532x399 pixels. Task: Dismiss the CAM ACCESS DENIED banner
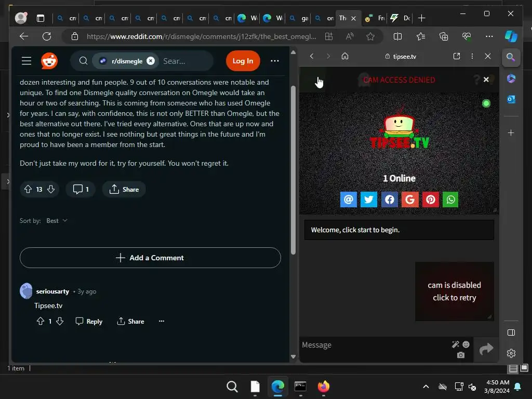[x=486, y=79]
